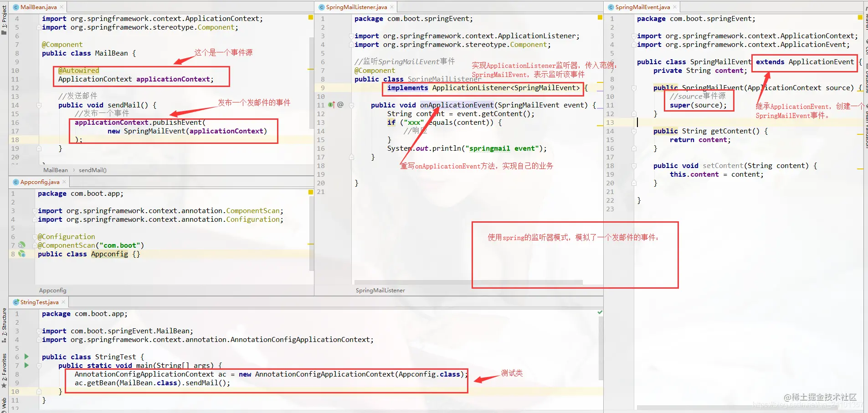This screenshot has width=868, height=413.
Task: Click the yellow inspection indicator in Appconfig.java
Action: click(x=311, y=193)
